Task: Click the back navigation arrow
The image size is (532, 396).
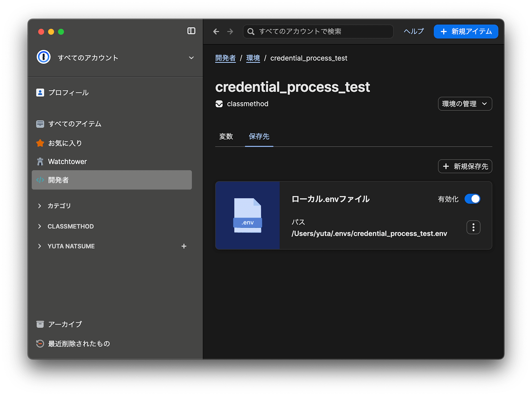Action: [216, 32]
